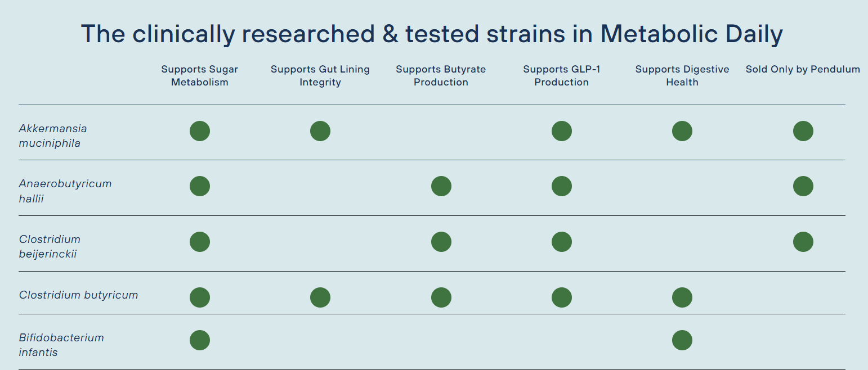Image resolution: width=868 pixels, height=370 pixels.
Task: Click Bifidobacterium infantis Sugar Metabolism dot
Action: 200,340
